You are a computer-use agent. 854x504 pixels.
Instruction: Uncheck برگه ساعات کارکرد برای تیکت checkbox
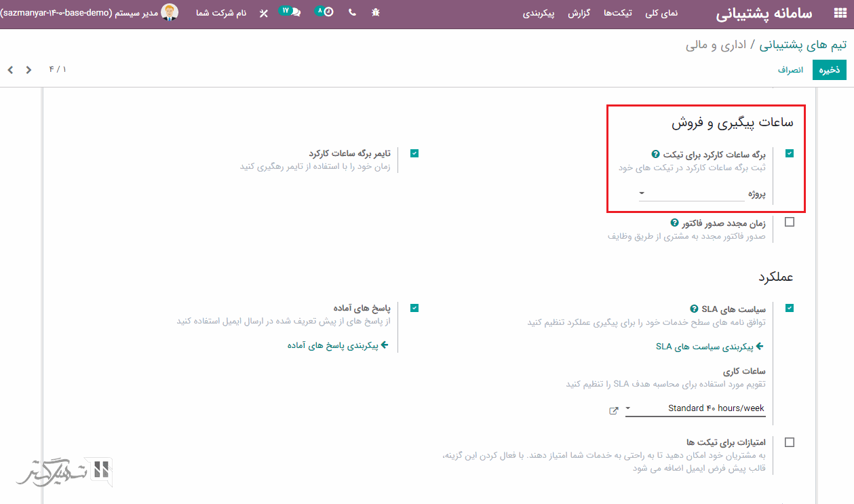(x=789, y=154)
